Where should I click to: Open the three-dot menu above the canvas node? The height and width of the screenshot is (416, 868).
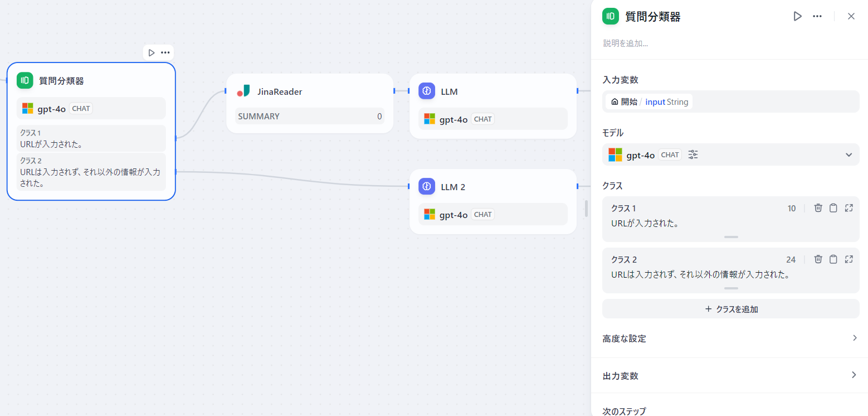165,52
